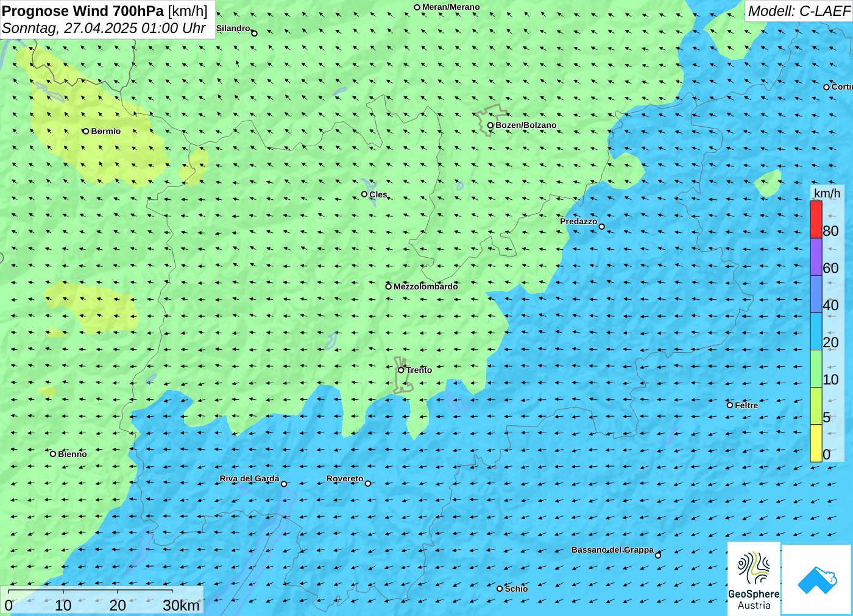Click the 10 scale bar tick label
This screenshot has width=853, height=616.
[x=63, y=605]
